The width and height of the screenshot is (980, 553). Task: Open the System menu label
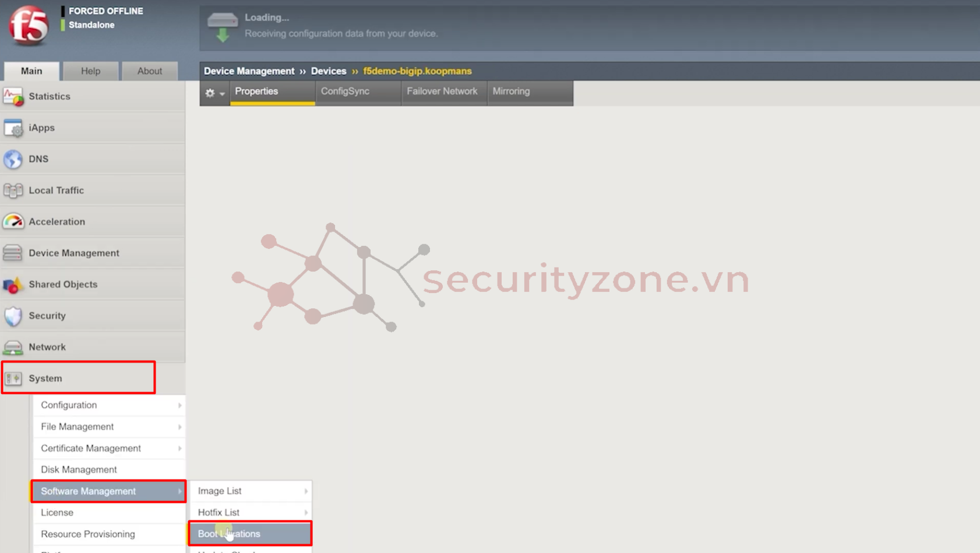point(45,379)
